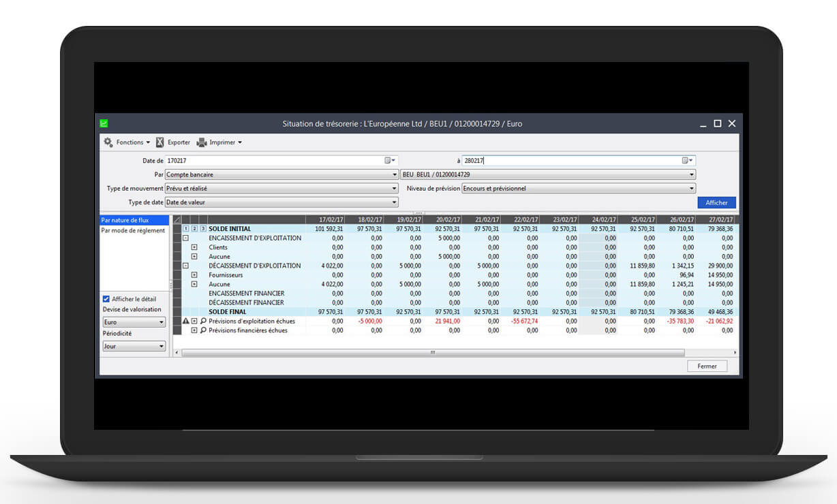Click the Exporter Excel icon
This screenshot has width=837, height=504.
159,142
